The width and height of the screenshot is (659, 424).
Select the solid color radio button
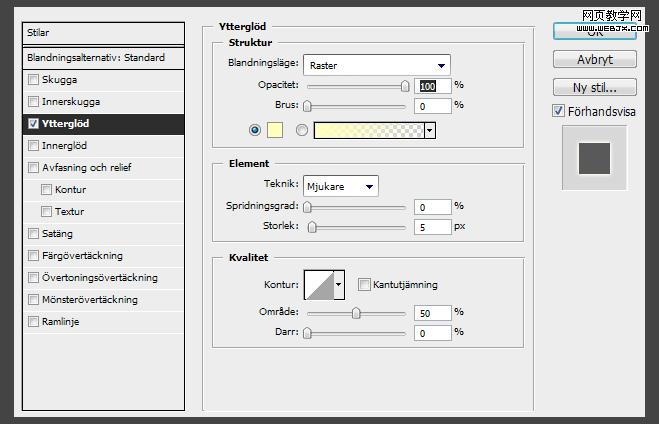click(x=255, y=130)
